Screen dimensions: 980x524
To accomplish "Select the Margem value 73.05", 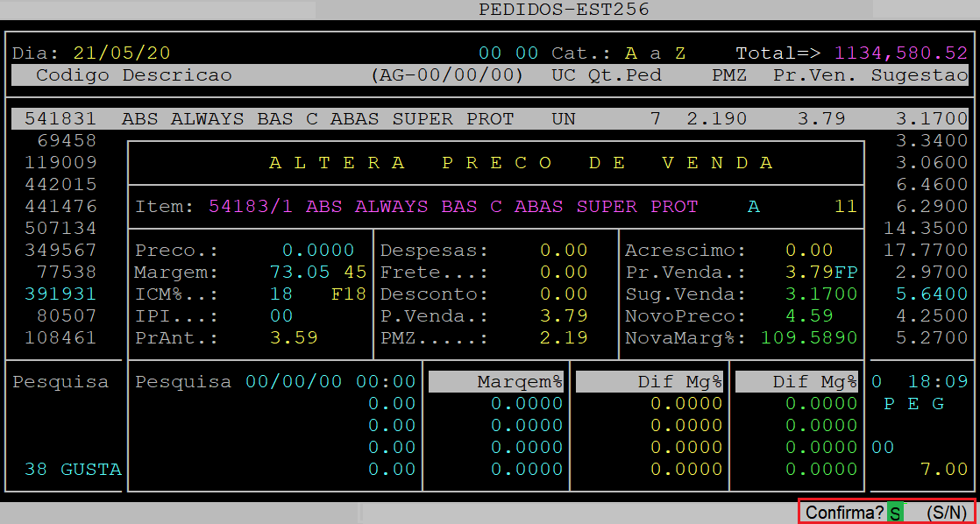I will pyautogui.click(x=293, y=272).
